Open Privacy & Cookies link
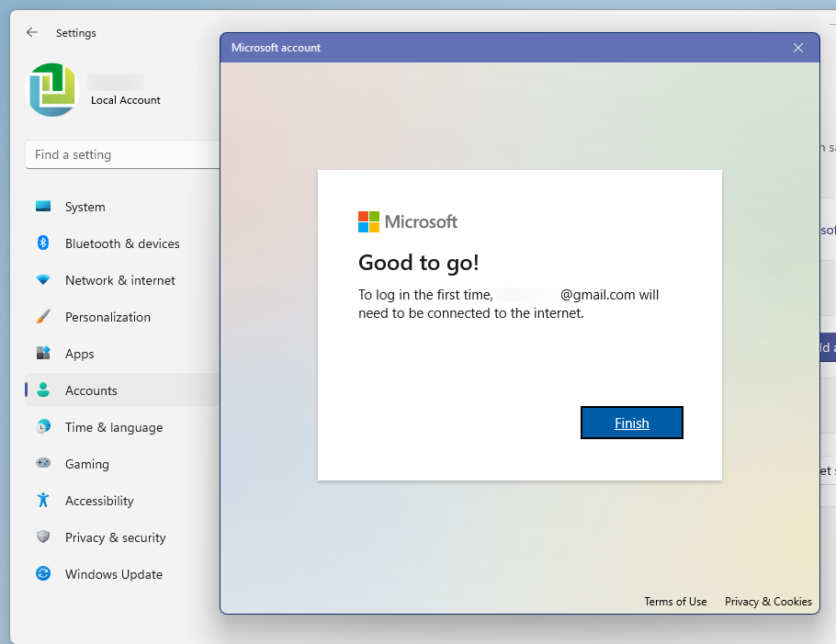Viewport: 836px width, 644px height. [x=768, y=602]
